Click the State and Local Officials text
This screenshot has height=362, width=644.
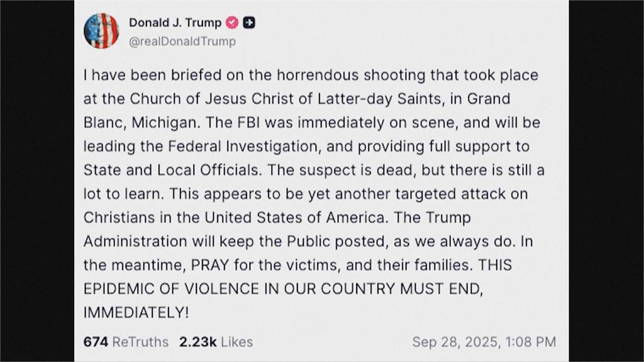pyautogui.click(x=172, y=170)
